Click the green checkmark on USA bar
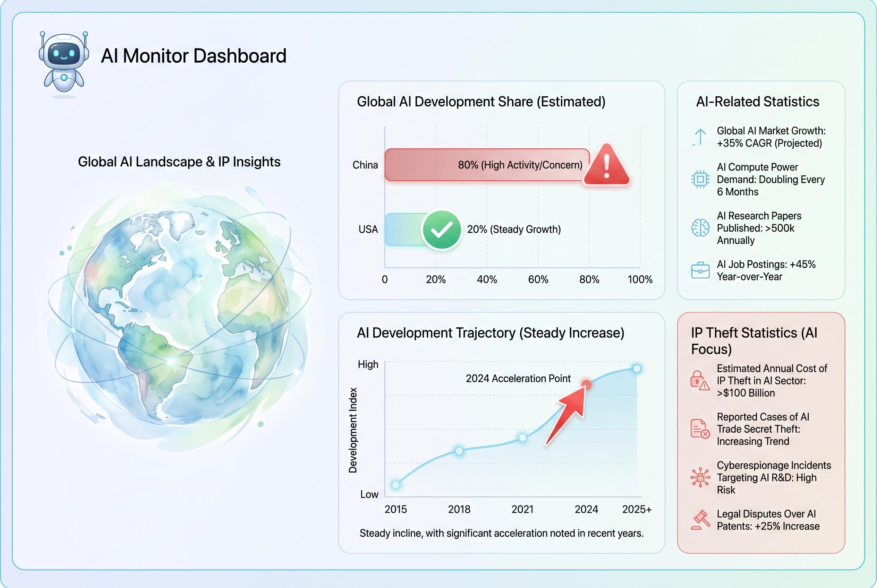The image size is (877, 588). pyautogui.click(x=441, y=230)
